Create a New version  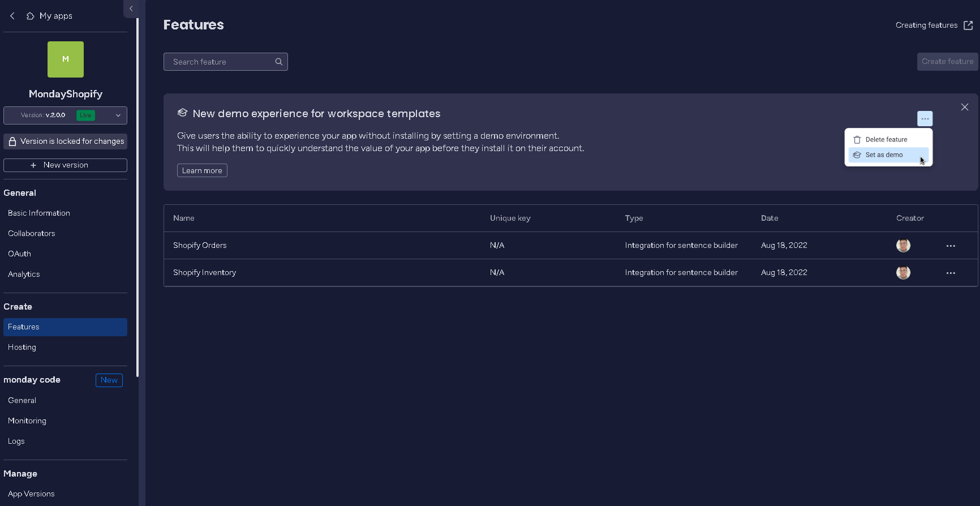coord(65,165)
